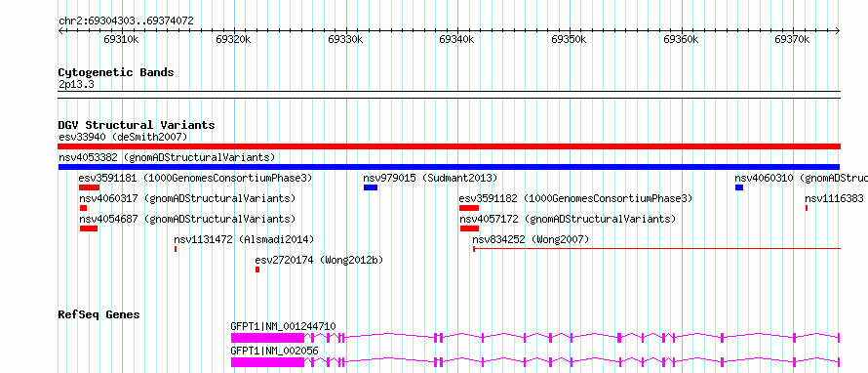Select the nsv4060317 small red block
The image size is (868, 373).
[83, 208]
